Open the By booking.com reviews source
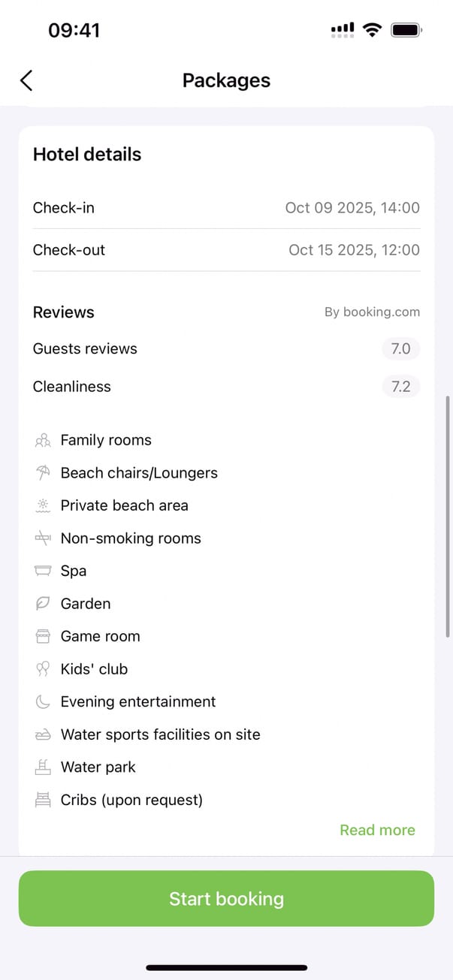453x980 pixels. coord(372,312)
